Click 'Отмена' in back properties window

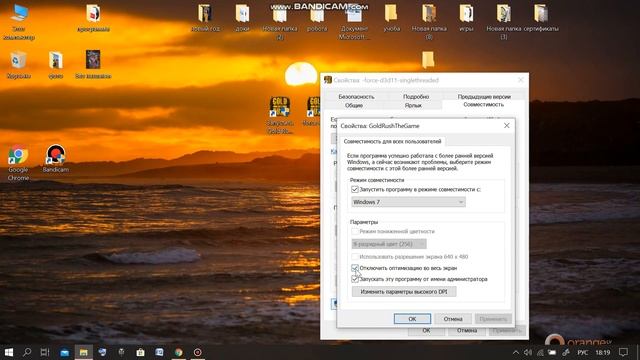(467, 330)
